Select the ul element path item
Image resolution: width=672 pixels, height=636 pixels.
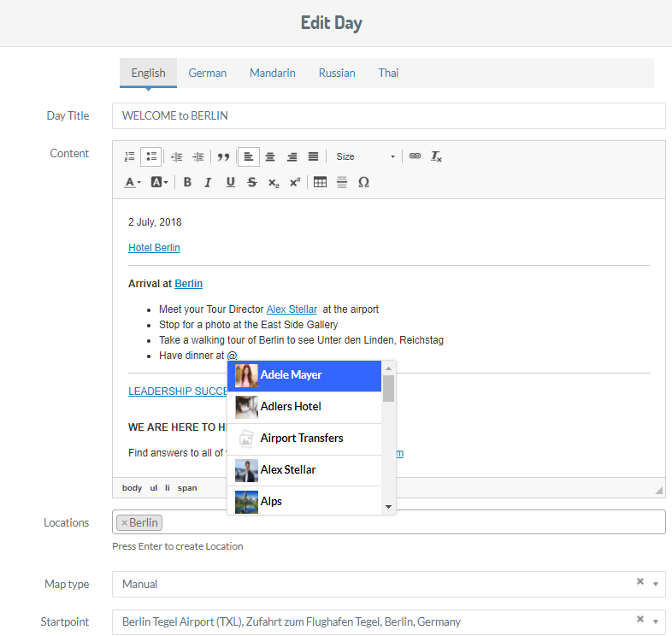coord(153,488)
